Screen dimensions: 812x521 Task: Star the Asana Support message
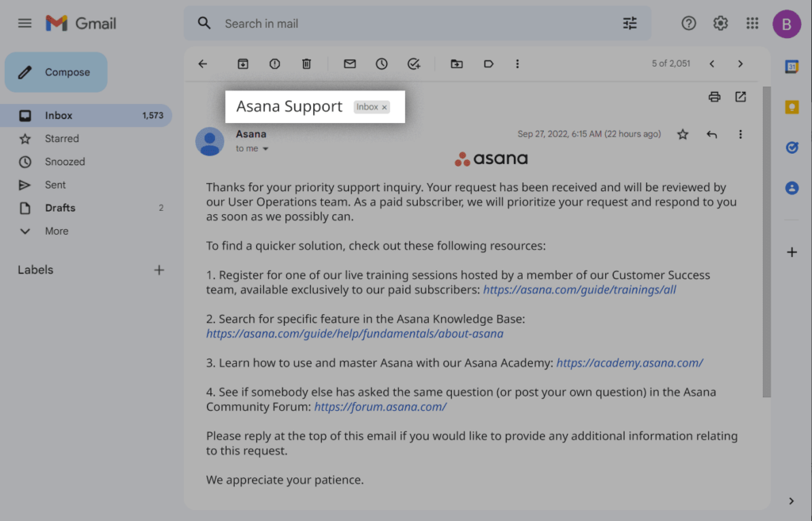click(683, 134)
